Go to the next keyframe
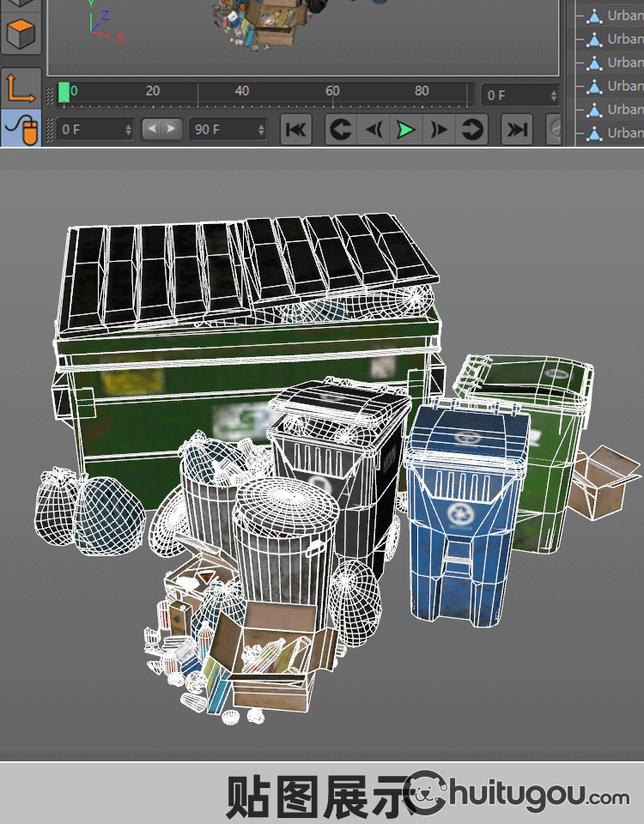Screen dimensions: 644x824 471,130
